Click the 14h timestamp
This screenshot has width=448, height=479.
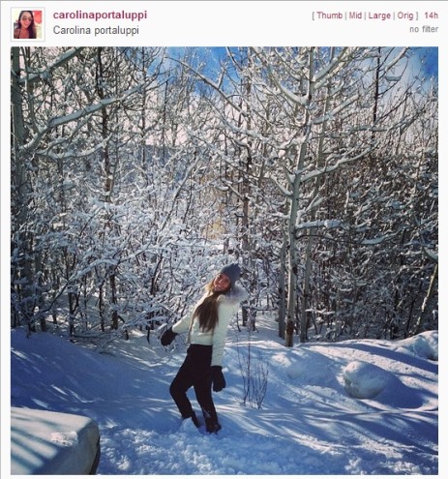[x=431, y=15]
